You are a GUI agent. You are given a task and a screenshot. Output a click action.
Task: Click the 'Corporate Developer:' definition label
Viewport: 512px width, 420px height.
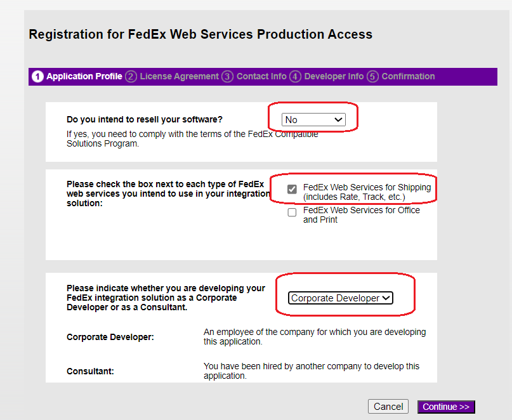(x=110, y=337)
